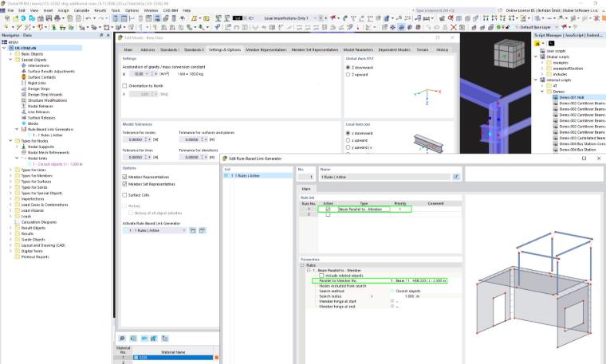The width and height of the screenshot is (606, 364).
Task: Click the print icon in main toolbar
Action: 57,18
